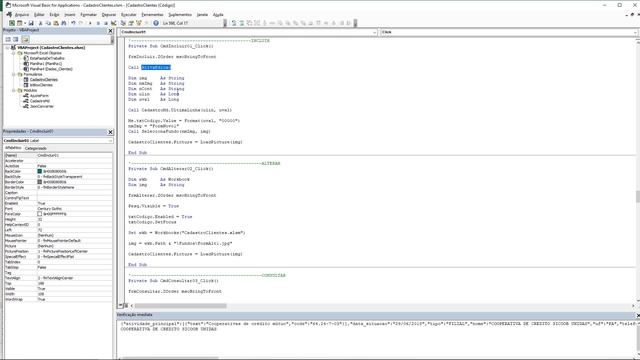
Task: Switch to Procedure View at code window bottom
Action: [121, 305]
